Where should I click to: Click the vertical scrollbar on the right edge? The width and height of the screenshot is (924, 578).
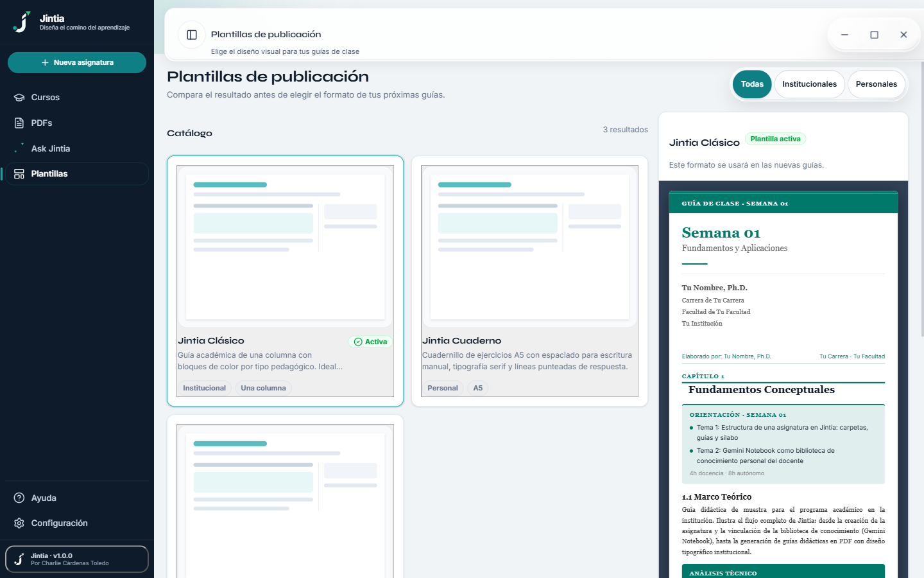pyautogui.click(x=922, y=199)
